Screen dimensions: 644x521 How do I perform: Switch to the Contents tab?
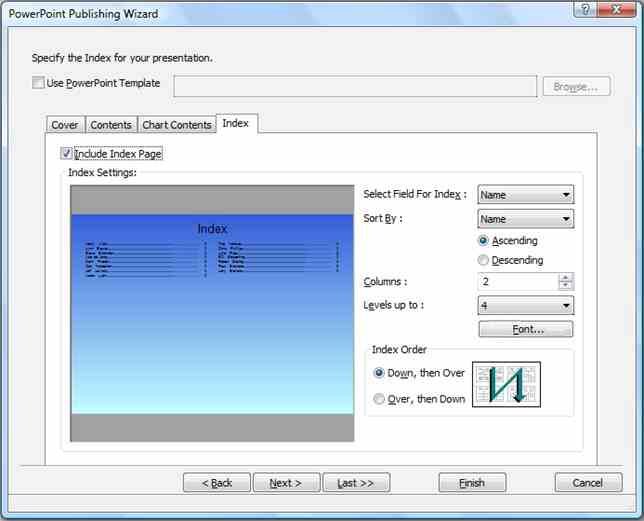tap(111, 125)
